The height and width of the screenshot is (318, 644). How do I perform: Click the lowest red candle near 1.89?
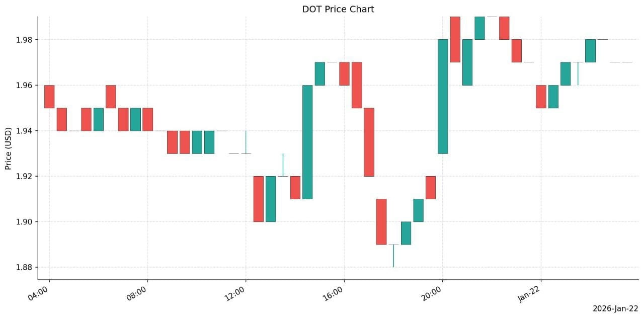tap(381, 222)
